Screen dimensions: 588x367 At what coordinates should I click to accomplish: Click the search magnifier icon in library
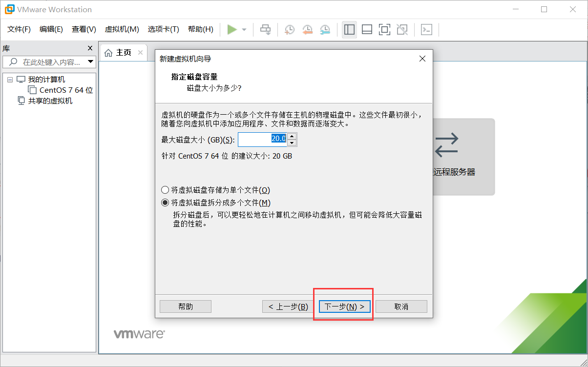tap(13, 62)
